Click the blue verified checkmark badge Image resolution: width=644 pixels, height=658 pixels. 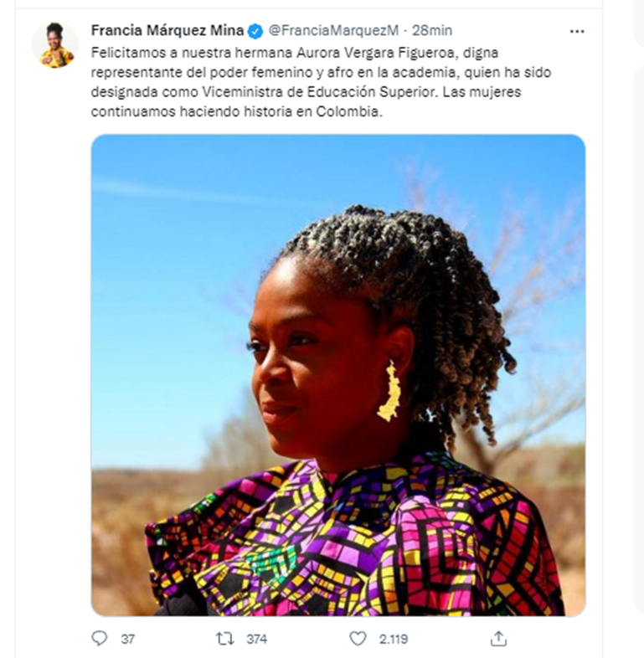pyautogui.click(x=255, y=31)
